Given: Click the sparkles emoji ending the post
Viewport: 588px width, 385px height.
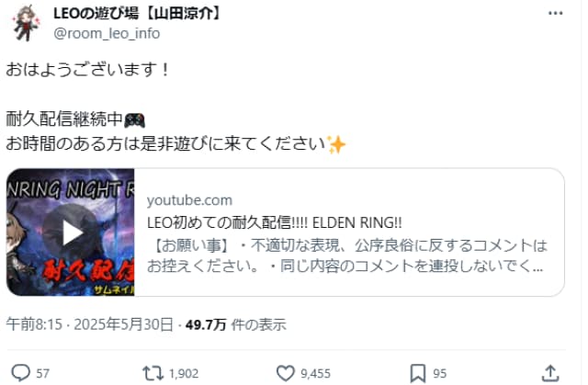Looking at the screenshot, I should (336, 144).
